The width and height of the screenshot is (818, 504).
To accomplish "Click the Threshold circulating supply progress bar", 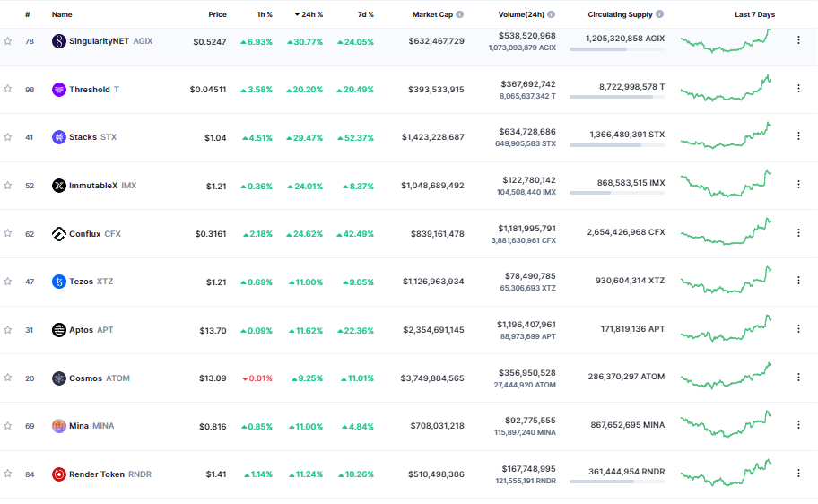I will click(x=617, y=98).
